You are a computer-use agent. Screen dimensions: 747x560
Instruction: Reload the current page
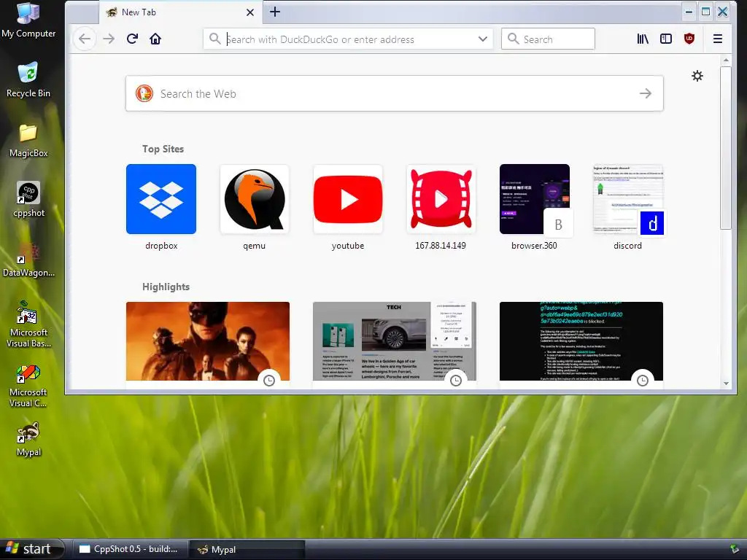(133, 39)
